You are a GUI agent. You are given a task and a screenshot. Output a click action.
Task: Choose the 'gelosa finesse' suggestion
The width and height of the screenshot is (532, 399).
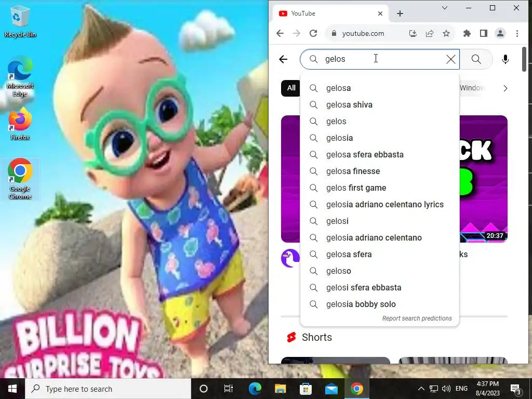click(x=380, y=171)
